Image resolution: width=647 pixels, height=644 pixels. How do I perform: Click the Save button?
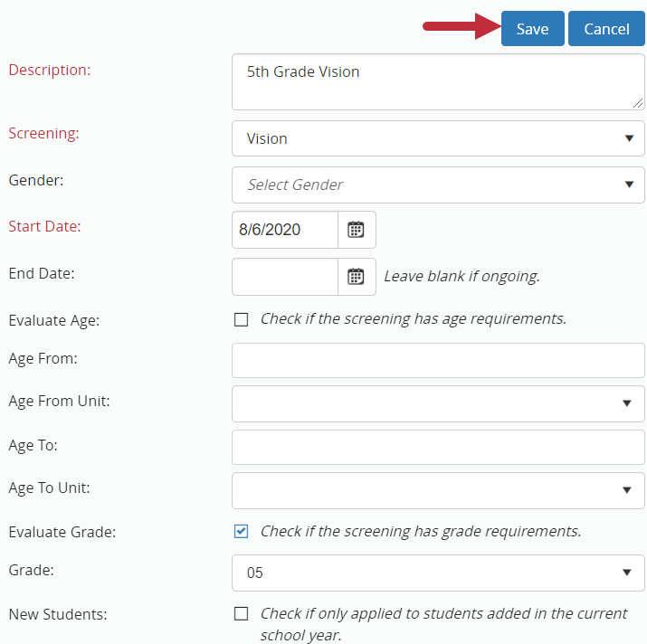coord(532,29)
